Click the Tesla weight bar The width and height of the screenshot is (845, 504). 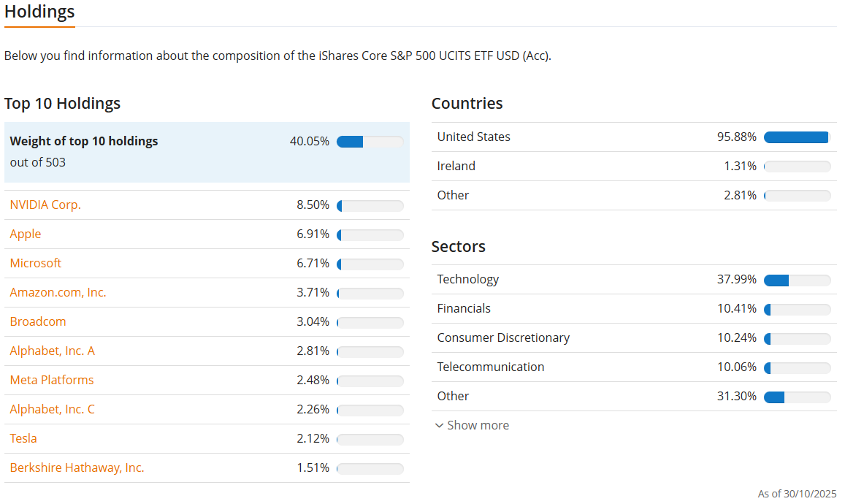370,439
